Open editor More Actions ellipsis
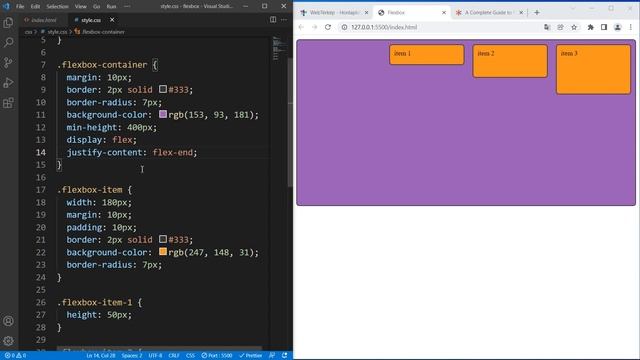This screenshot has width=640, height=360. [x=284, y=20]
